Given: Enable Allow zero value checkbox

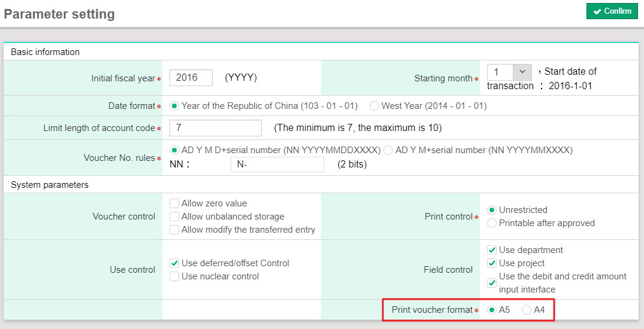Looking at the screenshot, I should (x=174, y=203).
